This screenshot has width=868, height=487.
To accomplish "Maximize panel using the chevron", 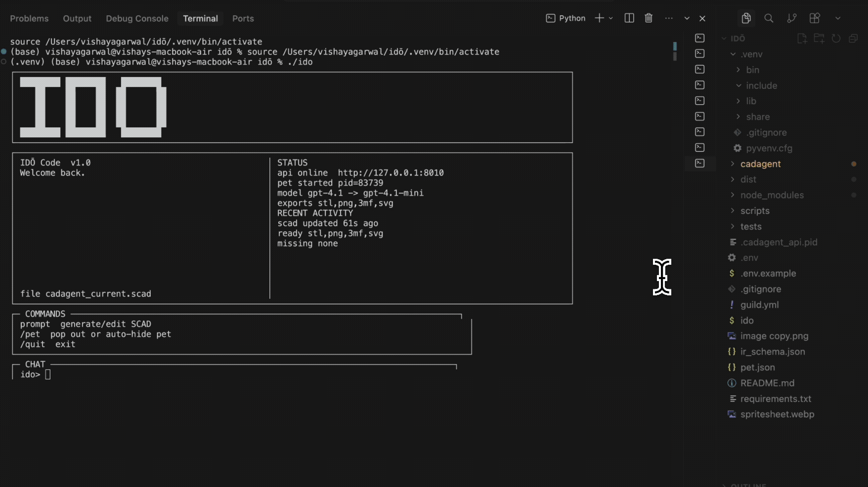I will click(x=687, y=18).
